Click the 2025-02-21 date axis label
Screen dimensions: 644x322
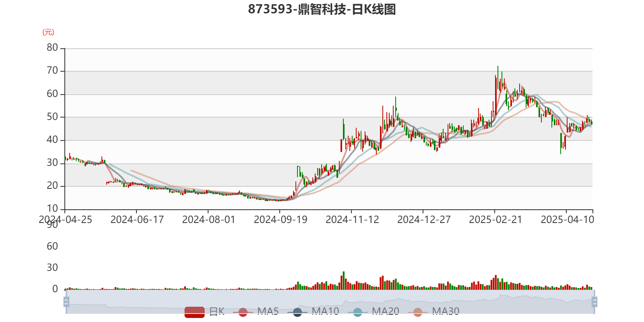[x=495, y=220]
